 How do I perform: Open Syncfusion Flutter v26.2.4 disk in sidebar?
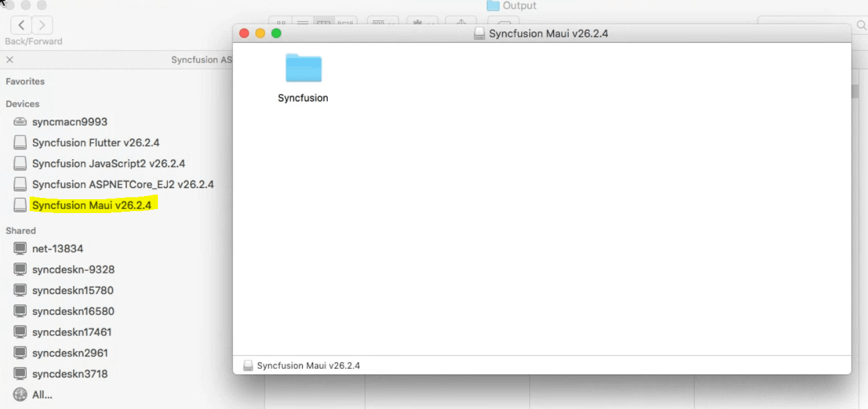96,143
